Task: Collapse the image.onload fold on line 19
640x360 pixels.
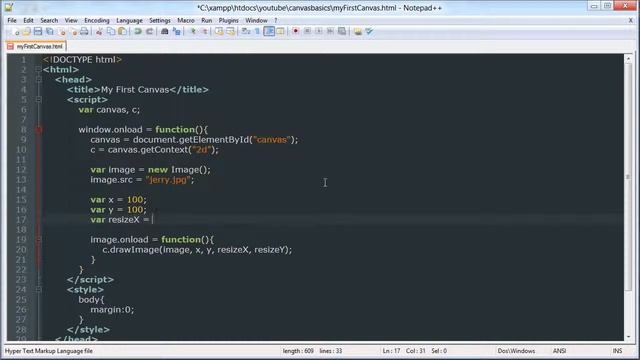Action: tap(38, 240)
